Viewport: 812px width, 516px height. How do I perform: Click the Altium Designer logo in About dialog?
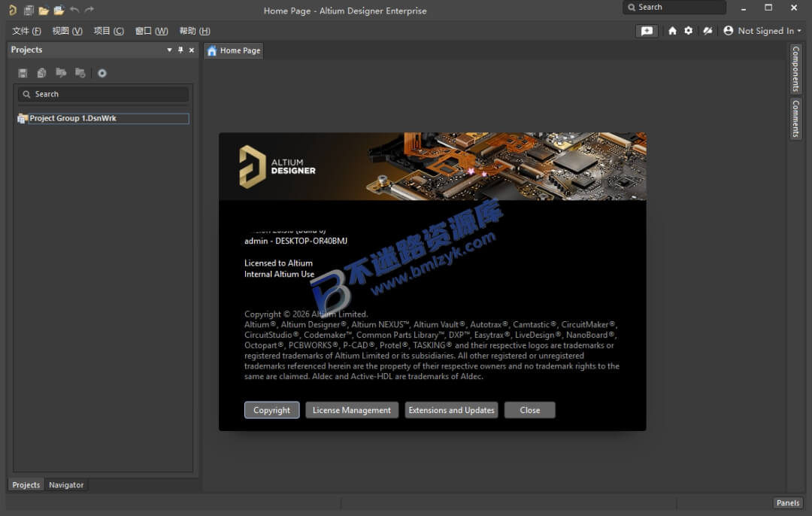pos(277,166)
